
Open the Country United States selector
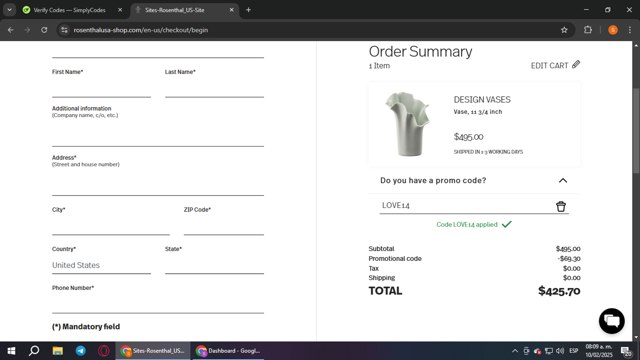[101, 265]
